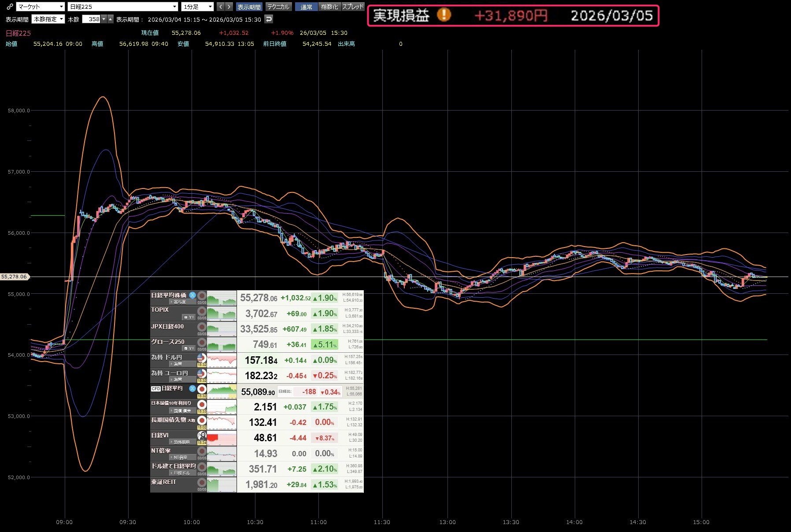The height and width of the screenshot is (532, 791).
Task: Click the 寄与度 link under 日経平均株価
Action: 179,302
